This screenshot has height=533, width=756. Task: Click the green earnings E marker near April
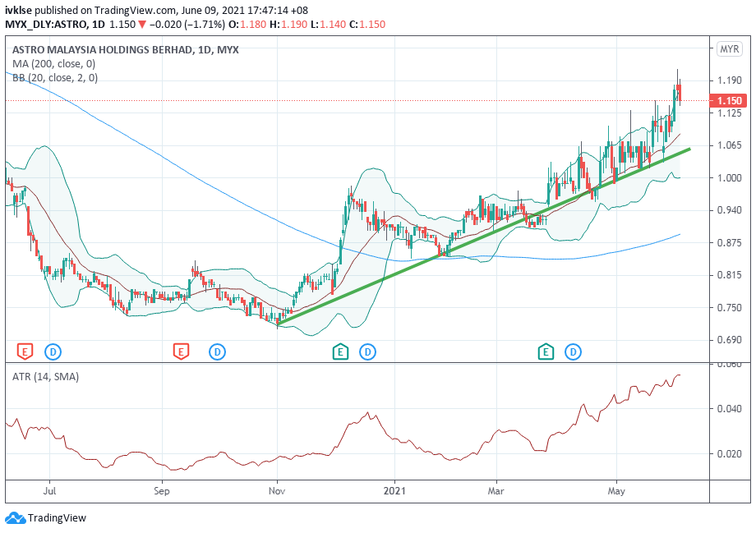(x=546, y=352)
